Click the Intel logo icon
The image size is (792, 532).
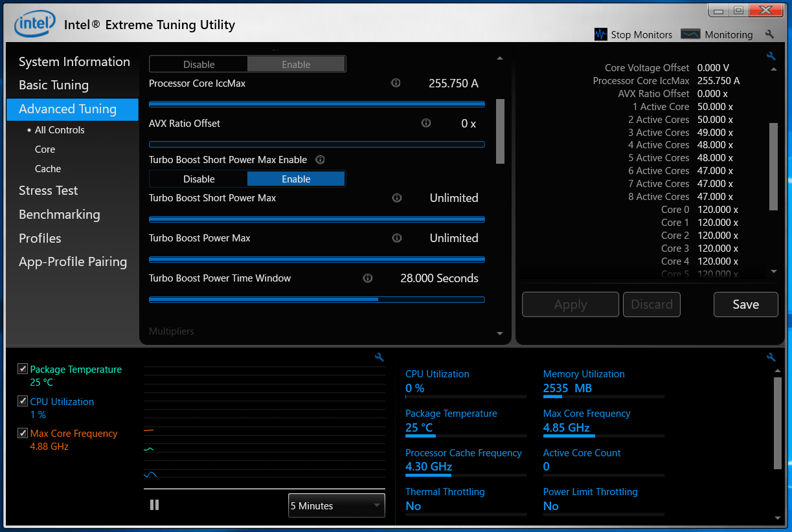(35, 25)
